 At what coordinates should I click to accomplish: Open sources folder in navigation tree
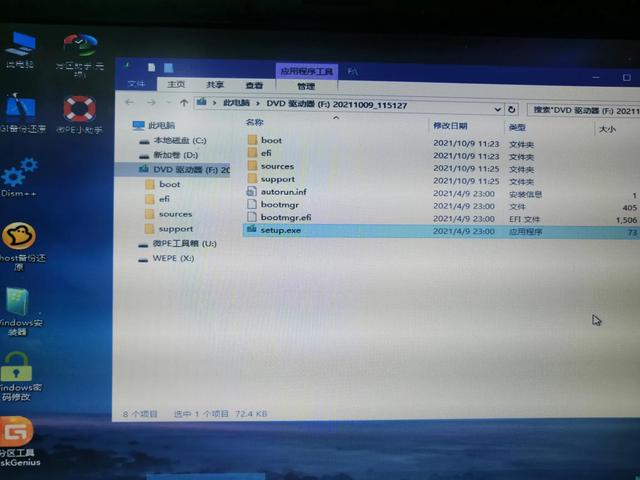point(169,214)
